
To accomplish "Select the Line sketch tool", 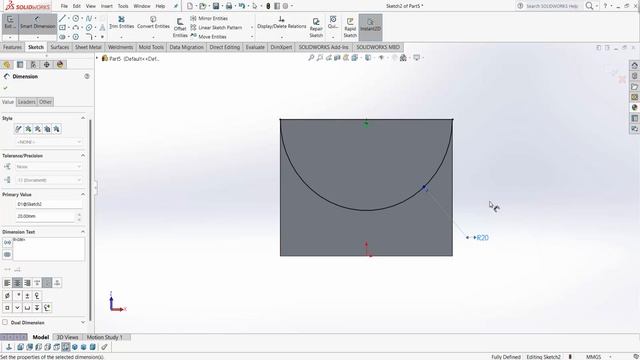I will click(x=62, y=18).
